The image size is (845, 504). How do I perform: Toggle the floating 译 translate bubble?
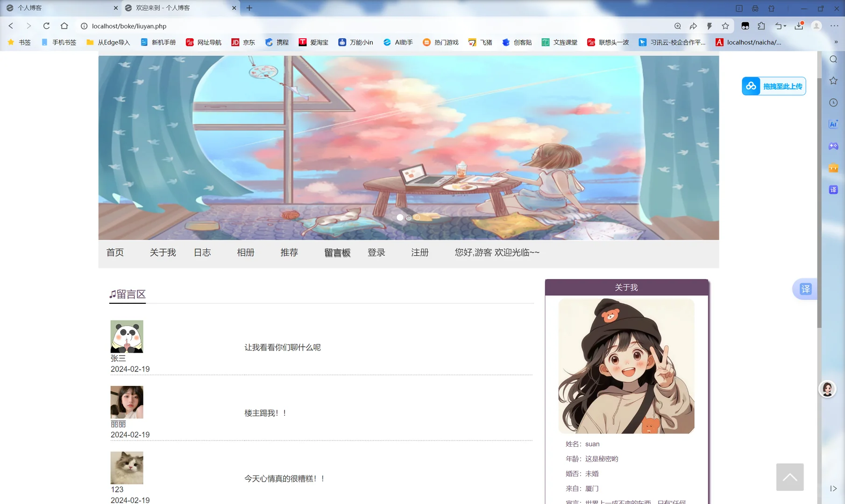pyautogui.click(x=805, y=289)
